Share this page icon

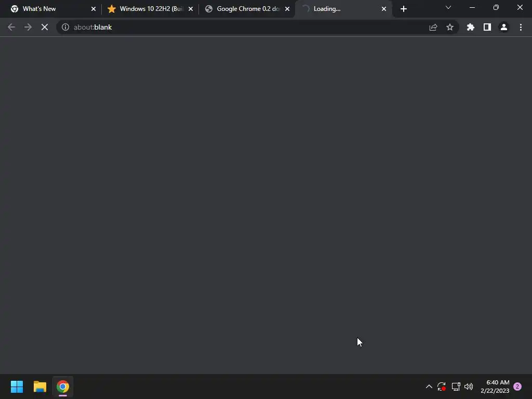point(433,27)
